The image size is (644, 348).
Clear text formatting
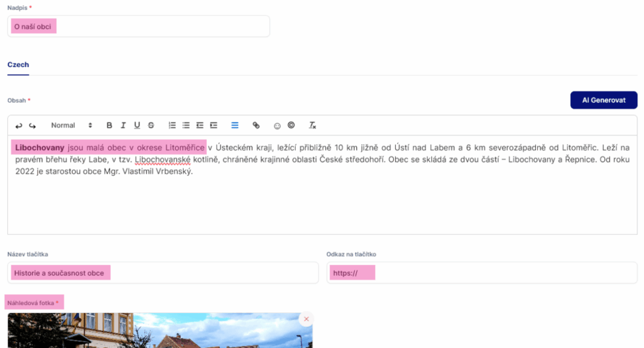312,125
